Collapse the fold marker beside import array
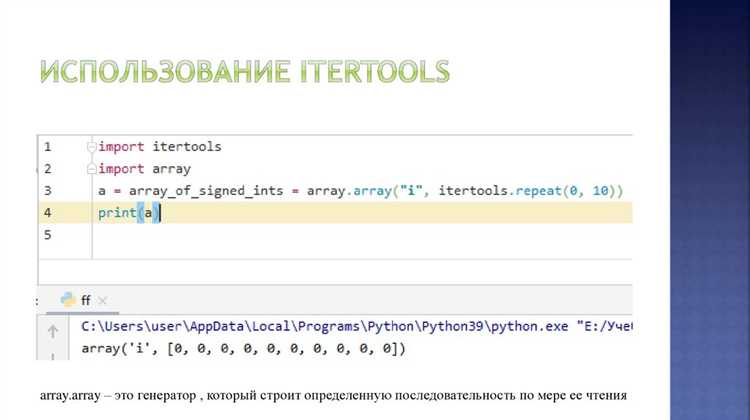750x420 pixels. [92, 168]
